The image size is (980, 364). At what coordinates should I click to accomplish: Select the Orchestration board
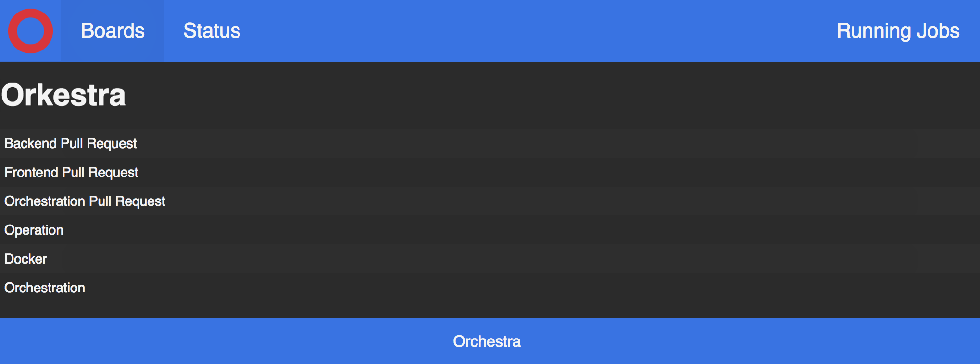pyautogui.click(x=44, y=288)
